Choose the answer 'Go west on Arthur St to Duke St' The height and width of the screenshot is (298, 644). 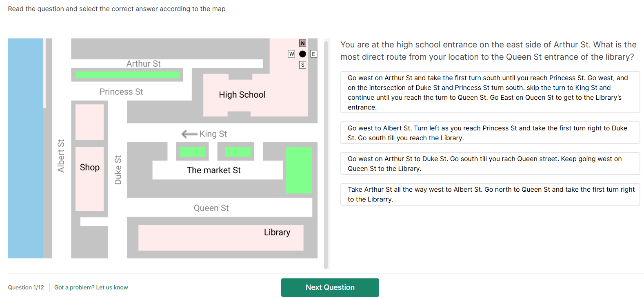point(490,164)
